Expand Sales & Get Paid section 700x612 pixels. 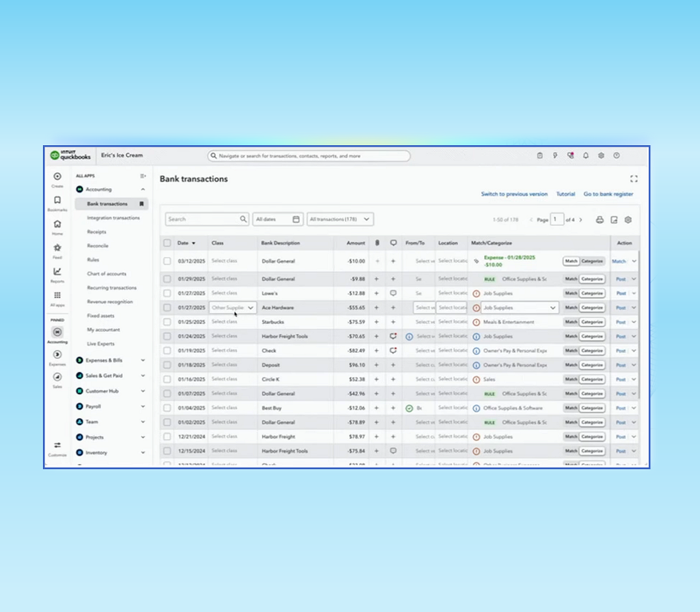143,376
